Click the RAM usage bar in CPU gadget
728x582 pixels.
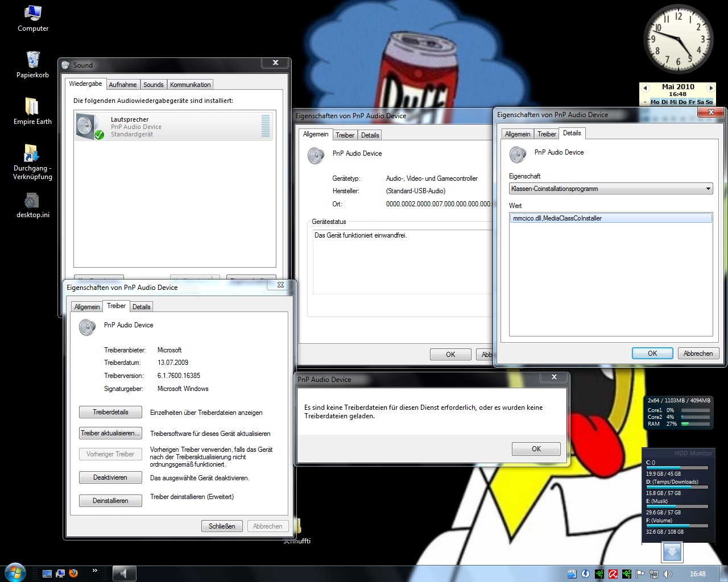[696, 424]
